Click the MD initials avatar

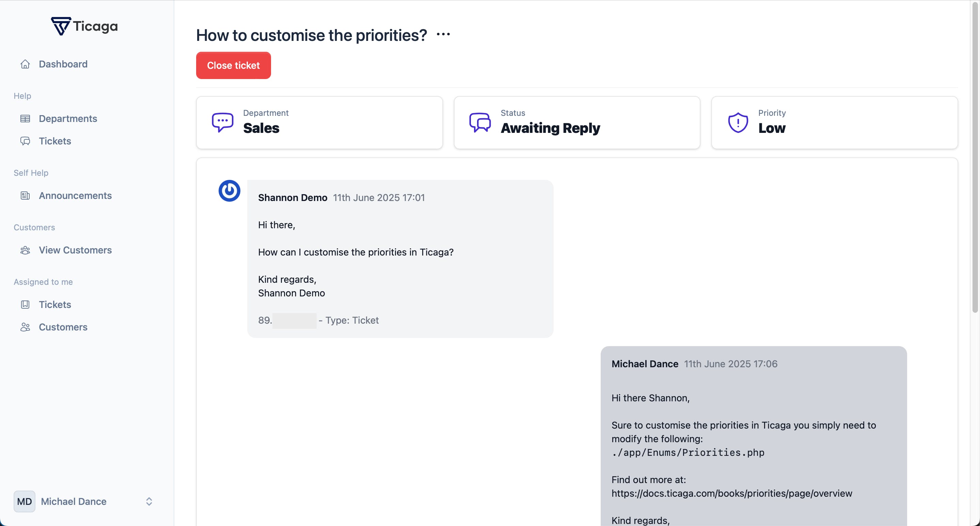[25, 501]
